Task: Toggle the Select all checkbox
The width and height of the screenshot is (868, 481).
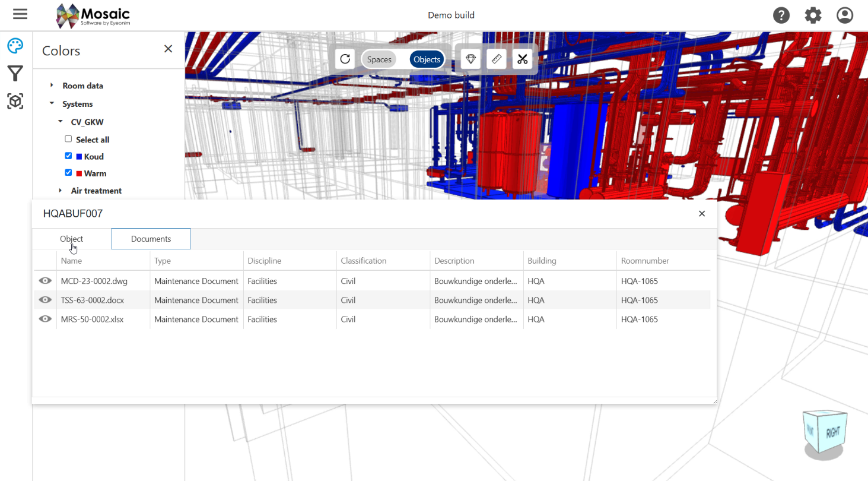Action: 68,139
